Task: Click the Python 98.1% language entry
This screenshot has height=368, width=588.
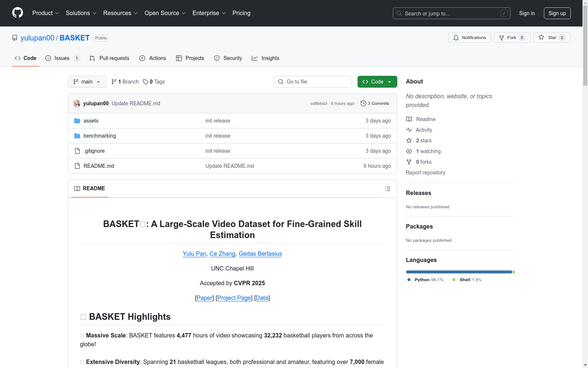Action: pos(426,280)
